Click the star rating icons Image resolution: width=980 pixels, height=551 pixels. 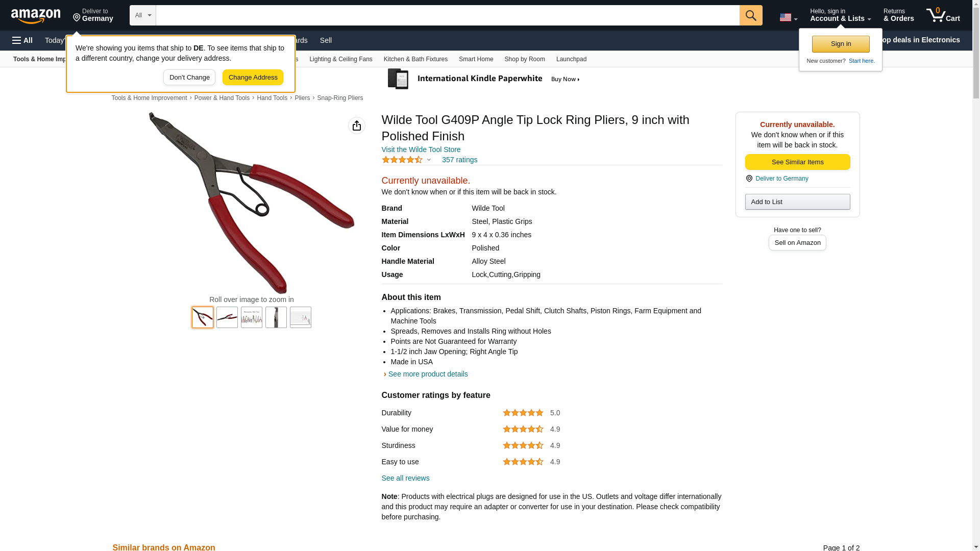click(x=402, y=160)
